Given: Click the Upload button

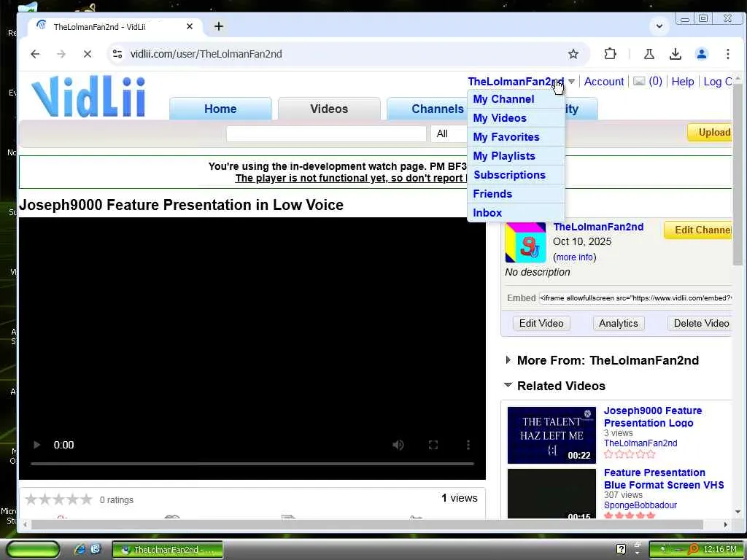Looking at the screenshot, I should 710,133.
